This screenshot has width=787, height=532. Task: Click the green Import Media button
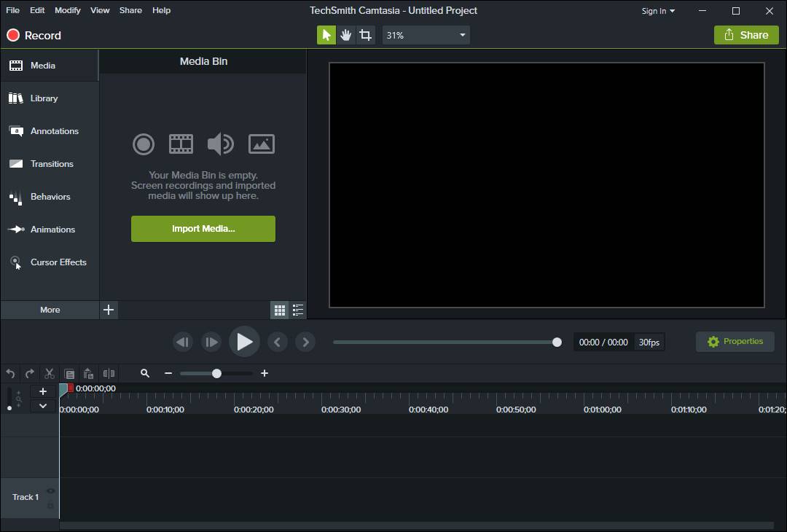tap(203, 229)
